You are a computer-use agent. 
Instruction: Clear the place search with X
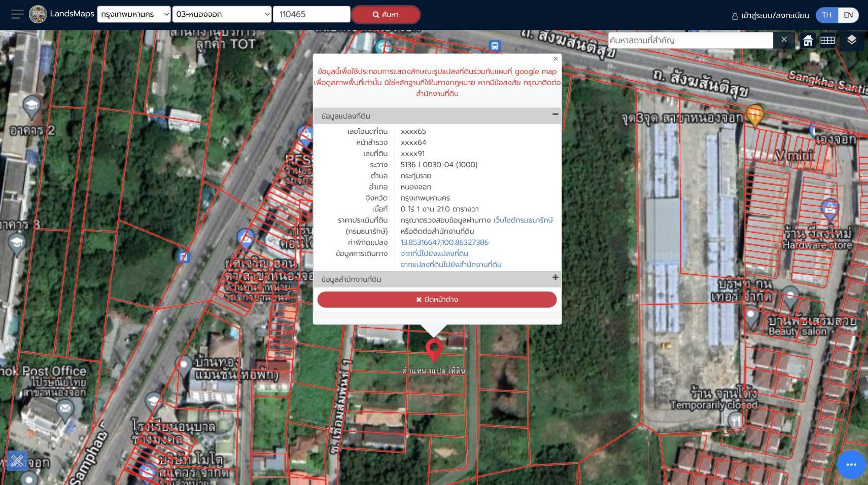pyautogui.click(x=784, y=40)
